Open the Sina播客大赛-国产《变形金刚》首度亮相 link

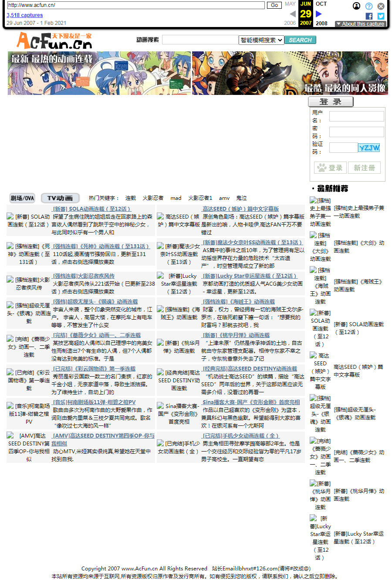(x=251, y=402)
